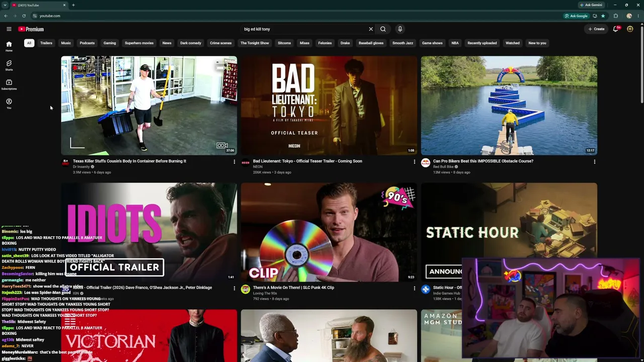
Task: Go back with the browser back arrow
Action: (x=6, y=16)
